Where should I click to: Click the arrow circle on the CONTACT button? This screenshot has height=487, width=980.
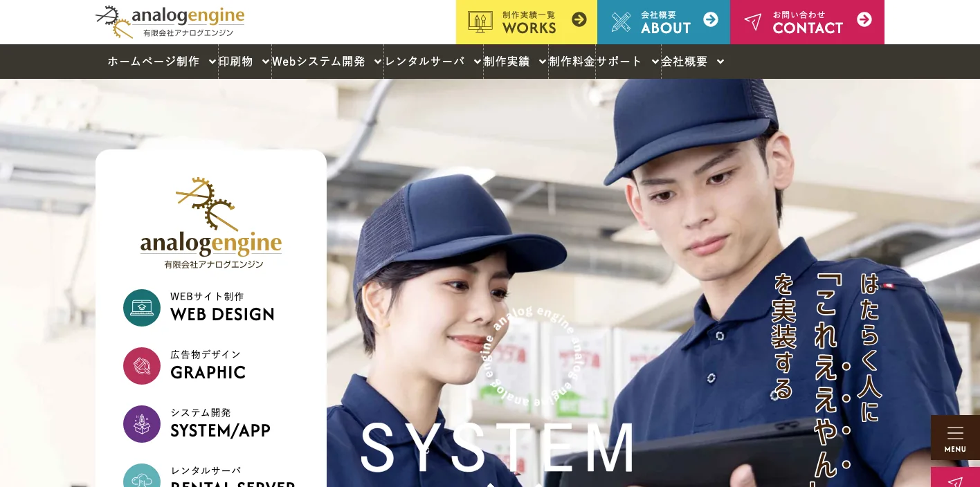(x=864, y=19)
